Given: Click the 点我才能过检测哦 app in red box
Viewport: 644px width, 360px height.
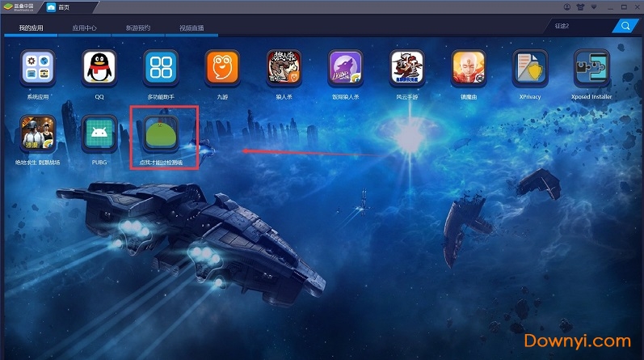Looking at the screenshot, I should click(161, 135).
